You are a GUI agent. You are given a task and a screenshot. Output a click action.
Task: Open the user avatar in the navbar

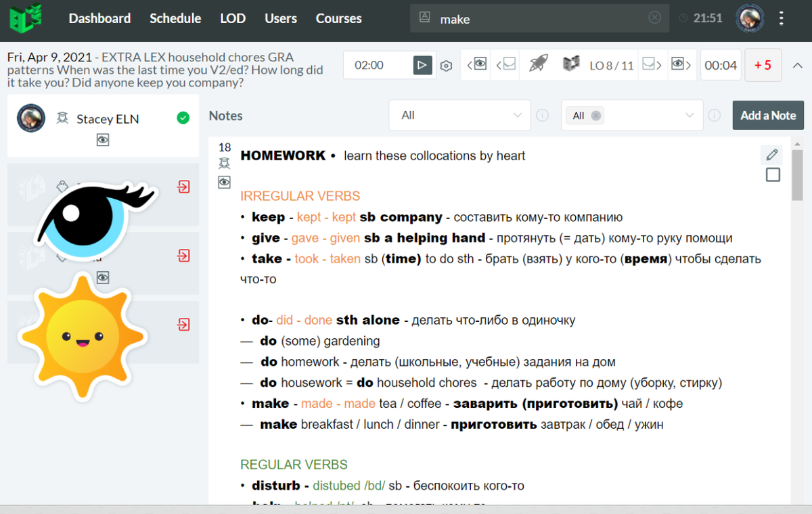click(750, 18)
